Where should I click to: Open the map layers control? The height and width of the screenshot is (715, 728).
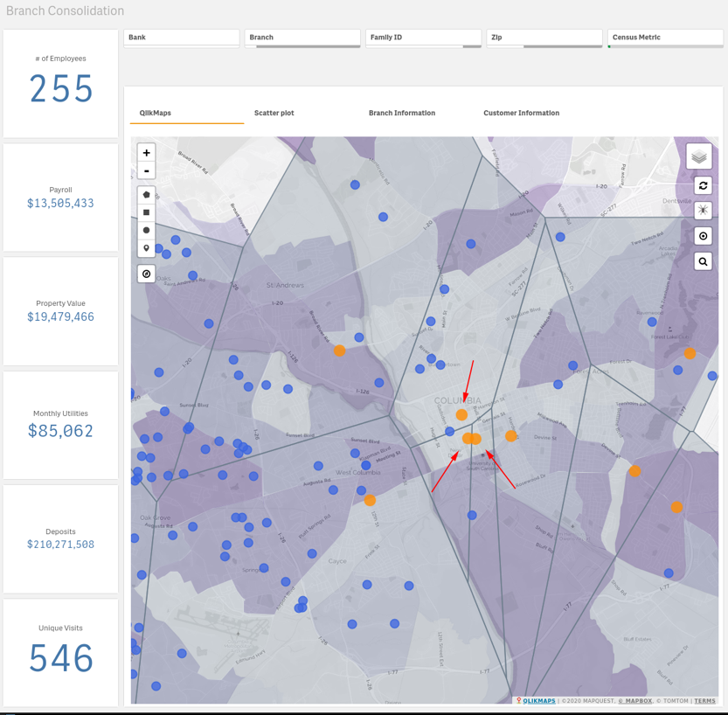699,156
